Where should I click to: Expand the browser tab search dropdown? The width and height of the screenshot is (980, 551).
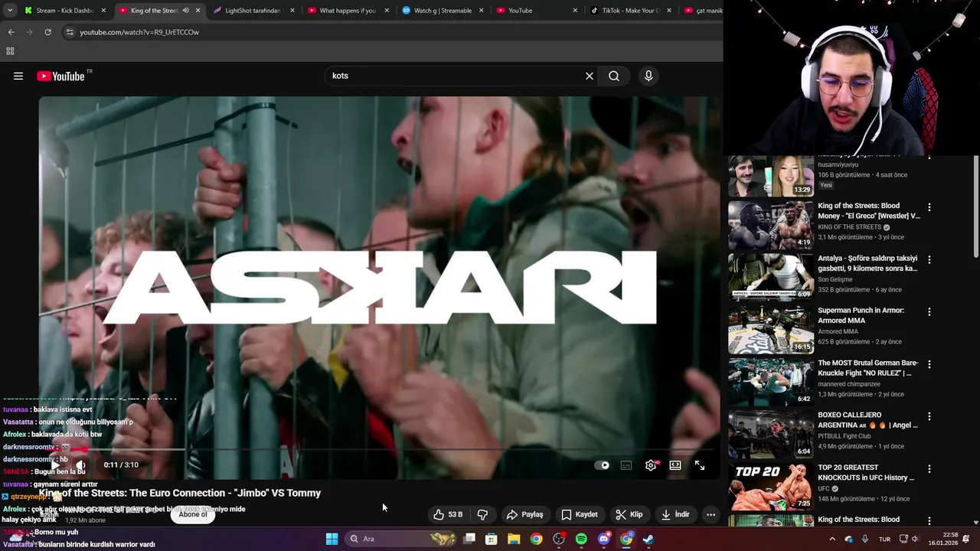click(x=9, y=11)
